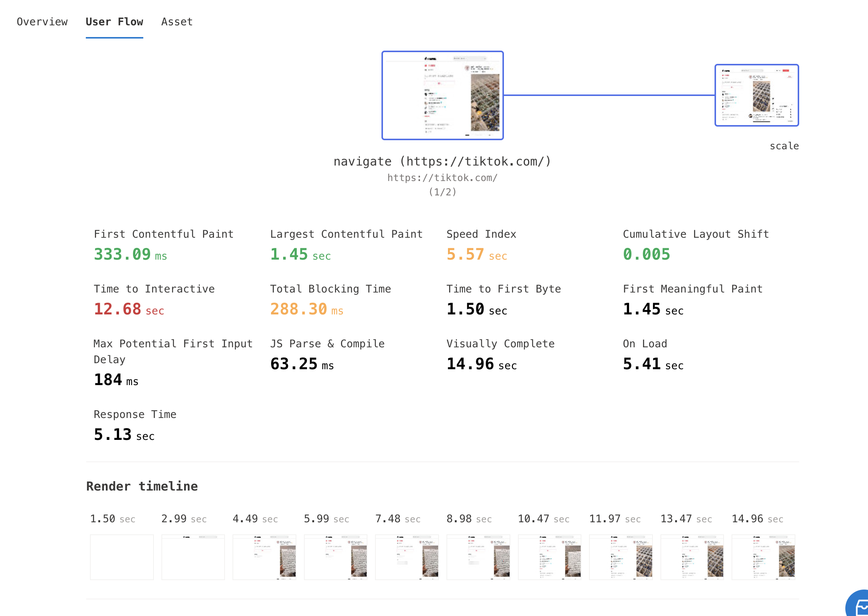Open the 10.47 sec render frame
This screenshot has height=616, width=868.
(550, 557)
